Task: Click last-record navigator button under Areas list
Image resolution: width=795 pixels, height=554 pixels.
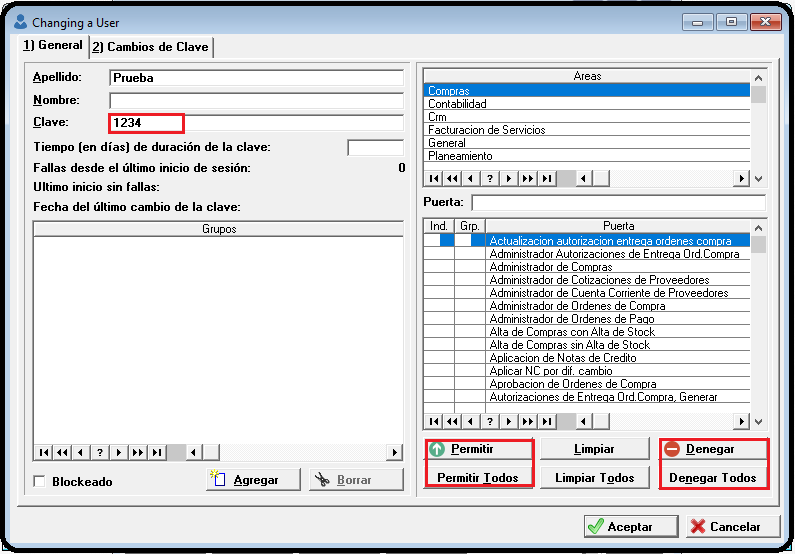Action: 546,179
